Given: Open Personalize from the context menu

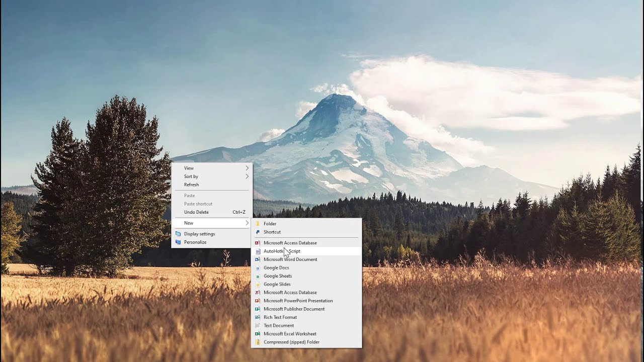Looking at the screenshot, I should pos(212,242).
